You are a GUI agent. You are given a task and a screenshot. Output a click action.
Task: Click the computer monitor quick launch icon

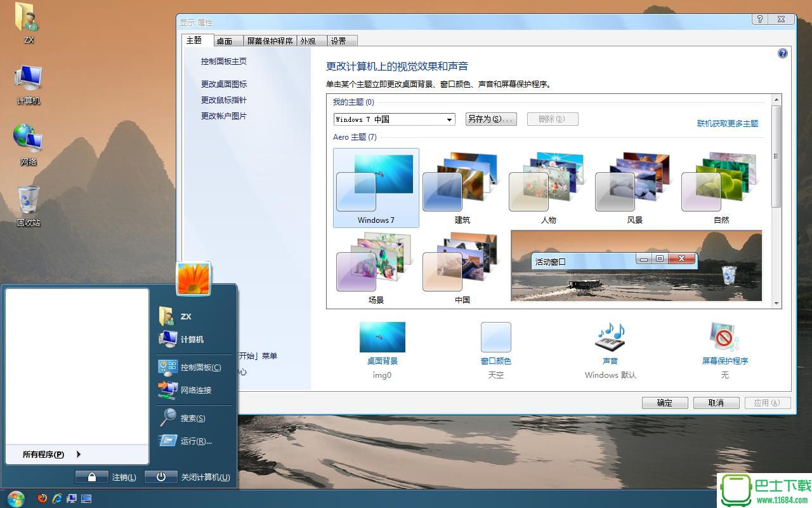(x=72, y=498)
